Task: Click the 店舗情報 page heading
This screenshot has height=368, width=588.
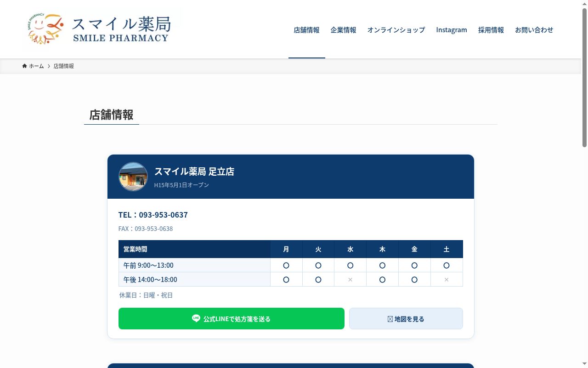Action: (x=111, y=115)
